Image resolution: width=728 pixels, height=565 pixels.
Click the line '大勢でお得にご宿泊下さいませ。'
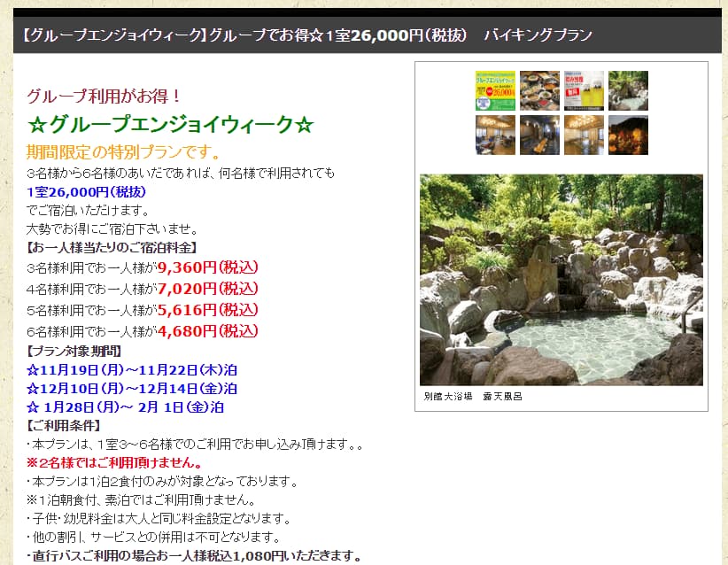[112, 228]
